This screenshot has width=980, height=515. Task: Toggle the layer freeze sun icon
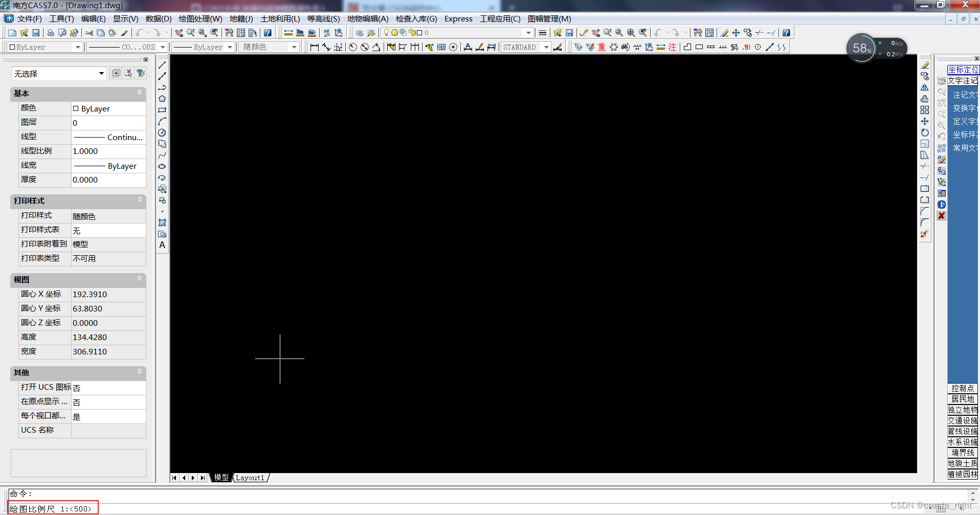point(394,33)
